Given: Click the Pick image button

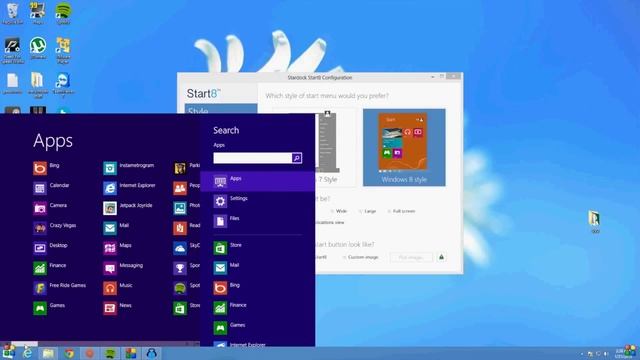Looking at the screenshot, I should click(411, 257).
